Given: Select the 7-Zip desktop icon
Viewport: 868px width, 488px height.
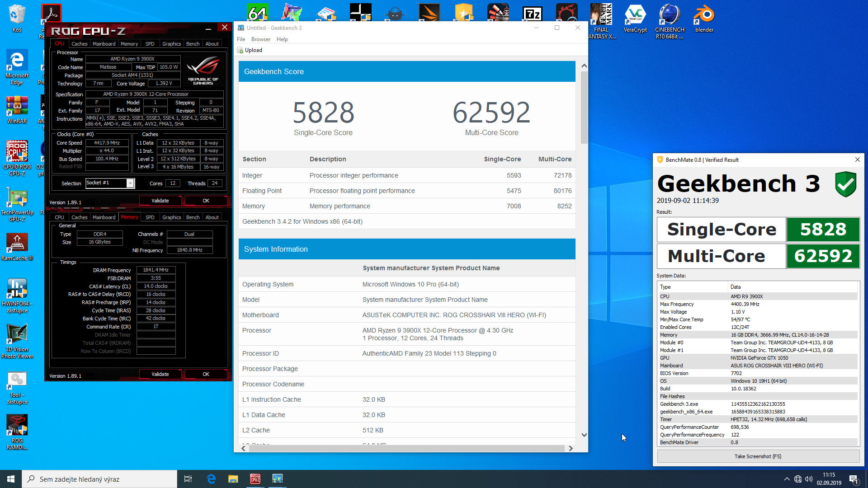Looking at the screenshot, I should pos(532,13).
